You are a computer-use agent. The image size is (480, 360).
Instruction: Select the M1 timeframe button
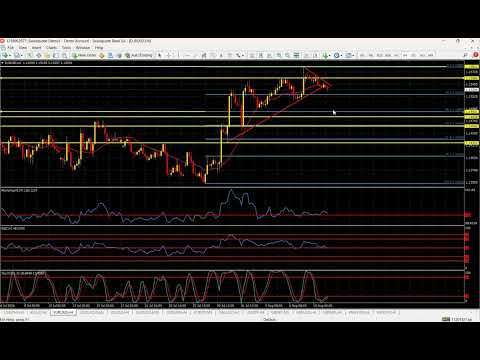tap(362, 55)
